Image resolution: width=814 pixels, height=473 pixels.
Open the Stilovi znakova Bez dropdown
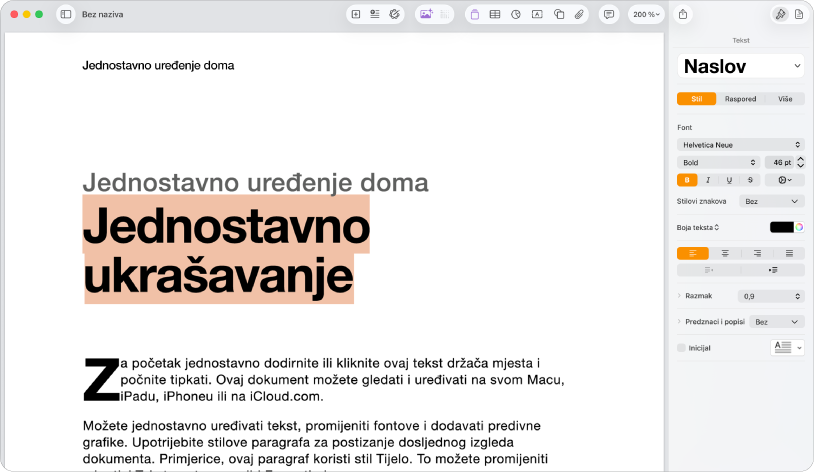(772, 201)
